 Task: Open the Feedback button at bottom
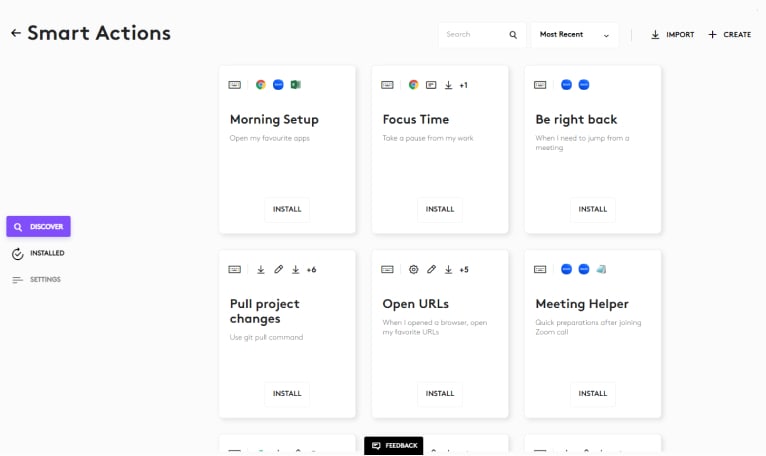tap(394, 446)
